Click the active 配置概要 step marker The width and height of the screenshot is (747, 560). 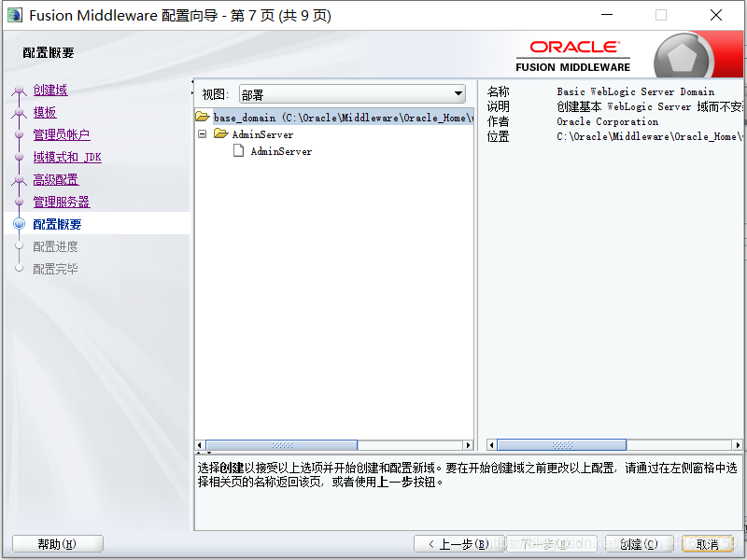[19, 224]
